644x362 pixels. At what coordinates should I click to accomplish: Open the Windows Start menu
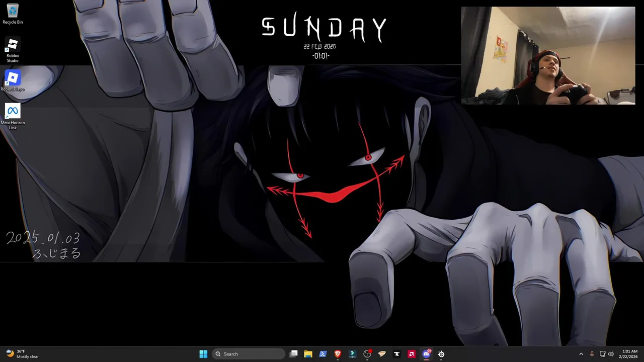(203, 354)
